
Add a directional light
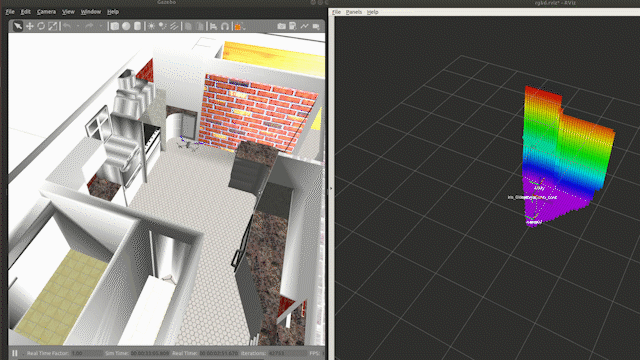174,26
